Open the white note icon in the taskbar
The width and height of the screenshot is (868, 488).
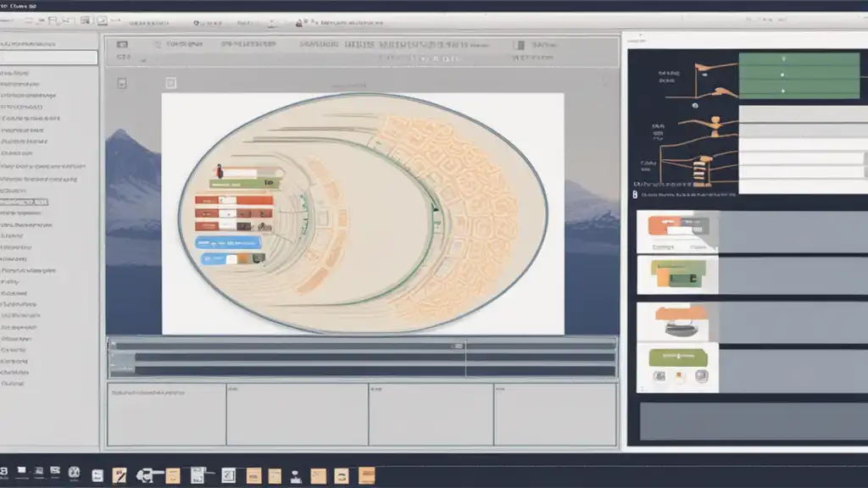(97, 475)
